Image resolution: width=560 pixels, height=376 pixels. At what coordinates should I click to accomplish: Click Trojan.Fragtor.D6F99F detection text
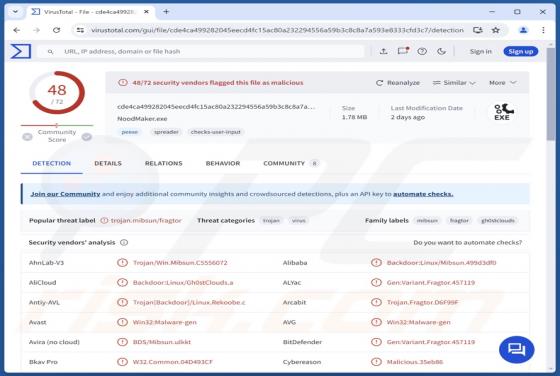pos(422,302)
